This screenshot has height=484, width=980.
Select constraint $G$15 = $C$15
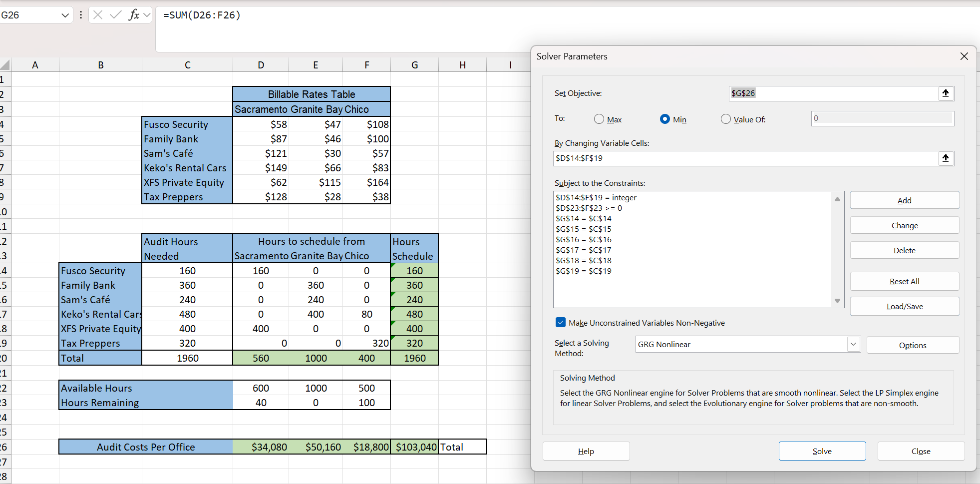(x=583, y=229)
